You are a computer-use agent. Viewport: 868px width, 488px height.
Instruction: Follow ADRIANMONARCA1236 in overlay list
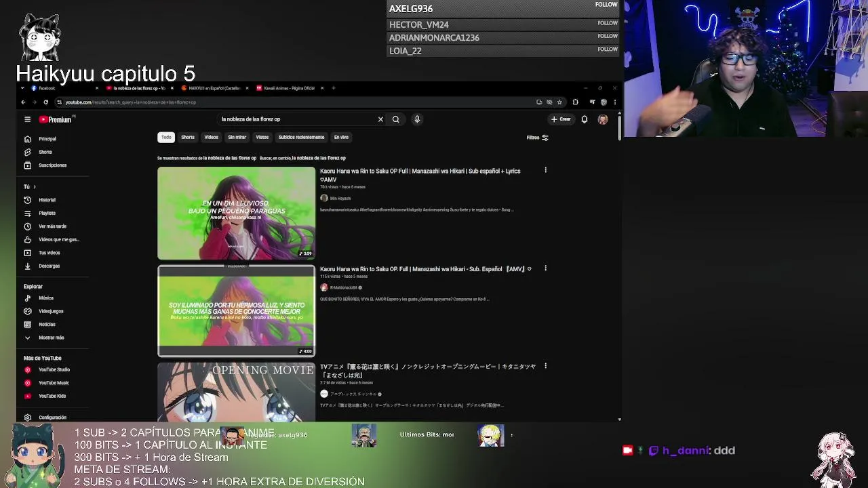click(x=608, y=36)
